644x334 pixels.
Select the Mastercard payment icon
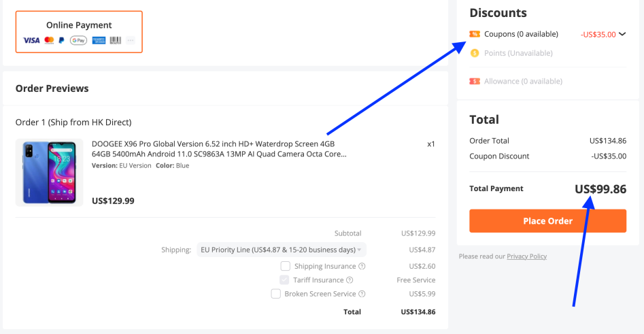click(49, 40)
